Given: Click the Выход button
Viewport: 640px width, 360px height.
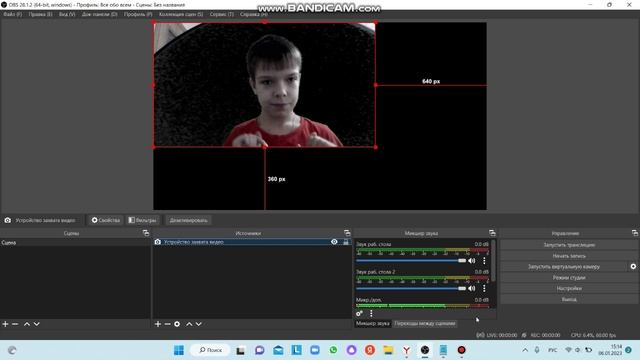Looking at the screenshot, I should 569,299.
